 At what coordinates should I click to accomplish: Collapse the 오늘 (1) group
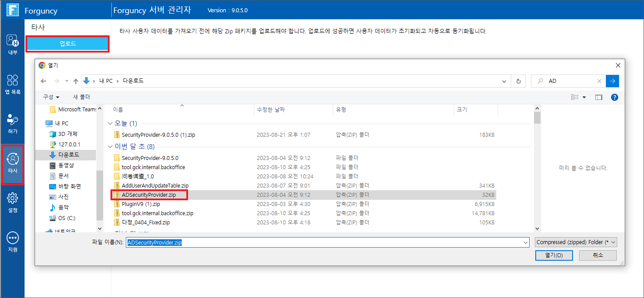110,124
